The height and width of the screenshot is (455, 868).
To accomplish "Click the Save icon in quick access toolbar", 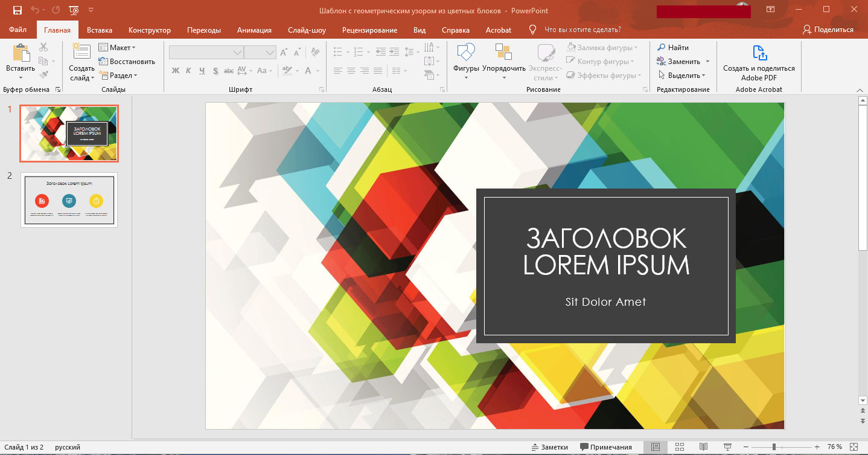I will (x=17, y=10).
